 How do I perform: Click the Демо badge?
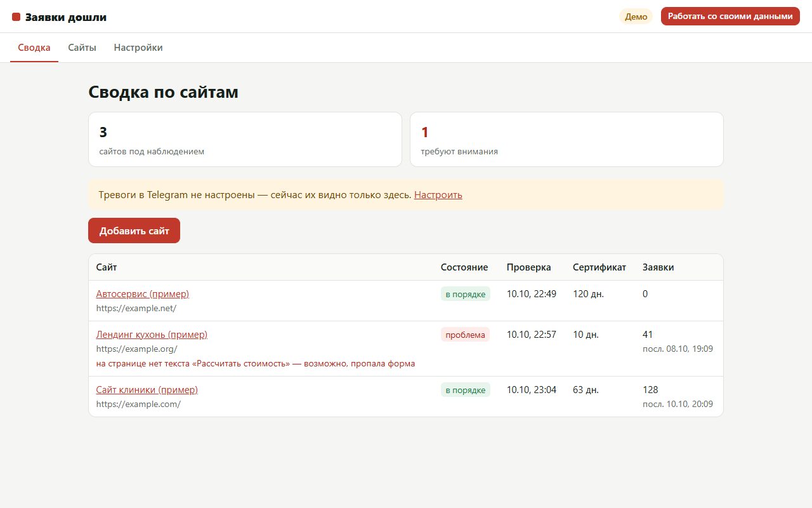tap(636, 17)
